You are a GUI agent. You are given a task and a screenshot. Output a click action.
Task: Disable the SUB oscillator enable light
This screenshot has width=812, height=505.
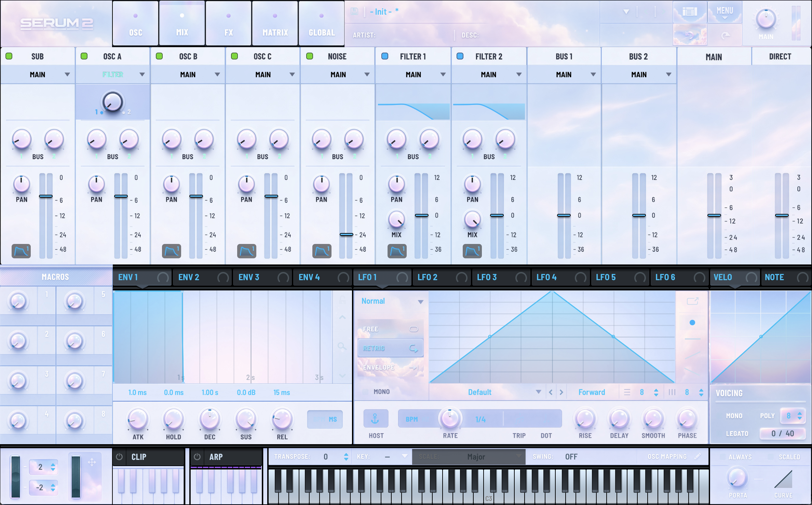click(x=9, y=56)
